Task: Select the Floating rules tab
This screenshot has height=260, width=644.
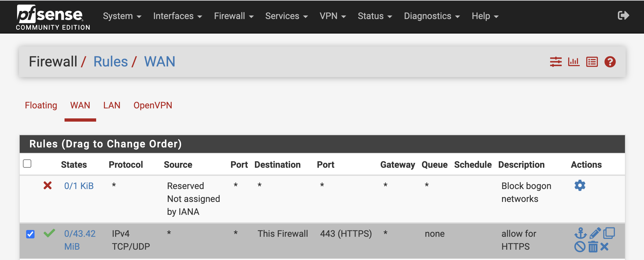Action: [x=41, y=105]
